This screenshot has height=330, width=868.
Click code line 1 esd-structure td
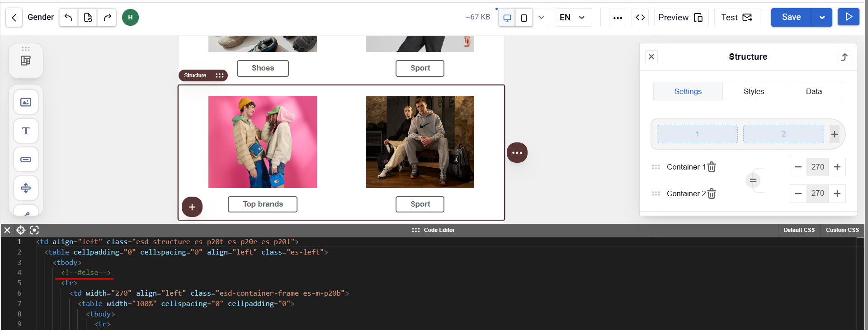(167, 242)
